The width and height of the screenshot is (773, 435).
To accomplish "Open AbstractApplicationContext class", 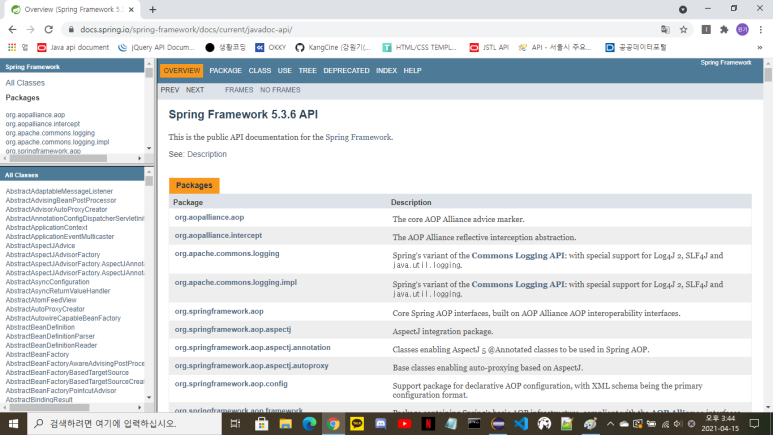I will [x=46, y=227].
